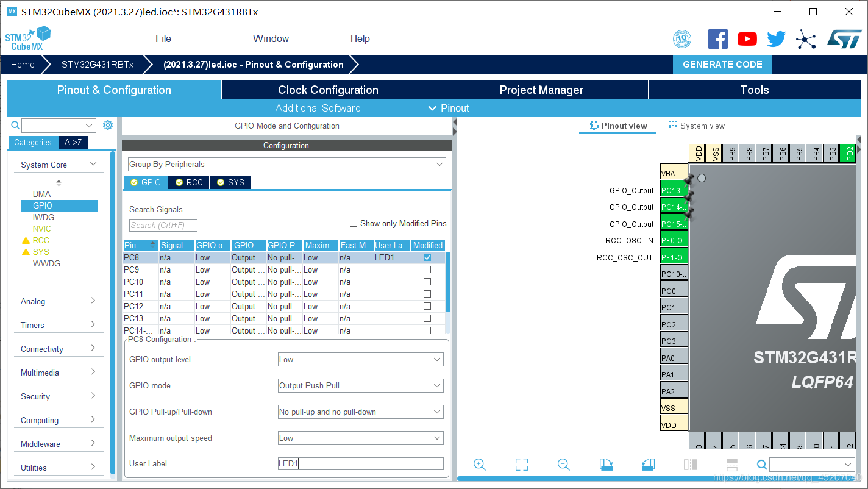Go to Home breadcrumb
This screenshot has width=868, height=489.
point(23,65)
